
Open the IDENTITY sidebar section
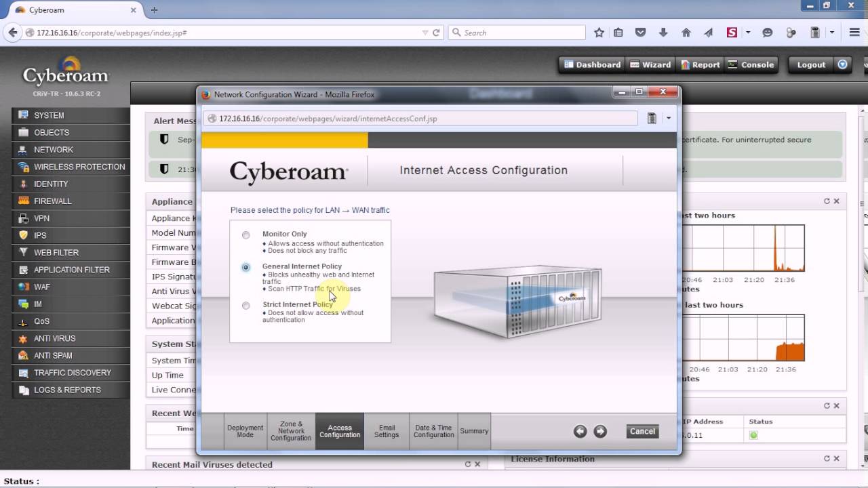(71, 184)
